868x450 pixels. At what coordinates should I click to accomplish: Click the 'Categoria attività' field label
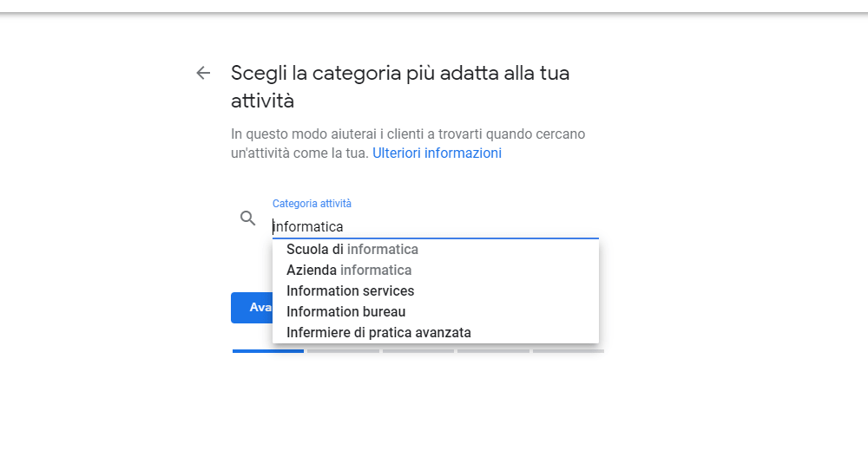[312, 204]
